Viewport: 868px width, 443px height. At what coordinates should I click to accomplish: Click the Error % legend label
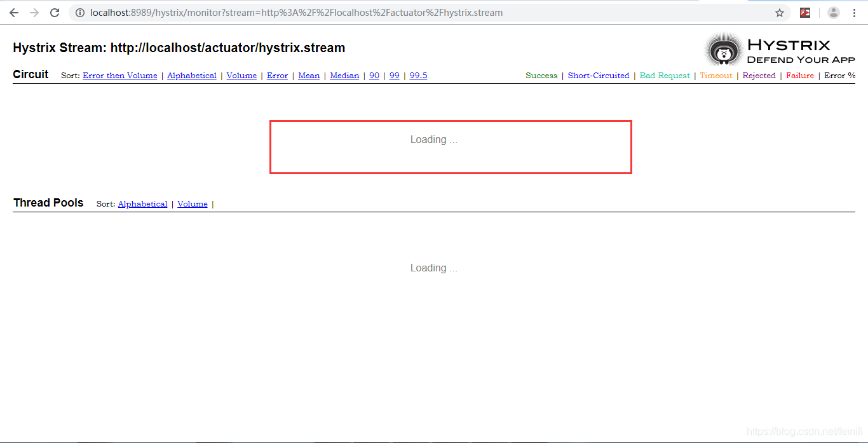[x=840, y=76]
